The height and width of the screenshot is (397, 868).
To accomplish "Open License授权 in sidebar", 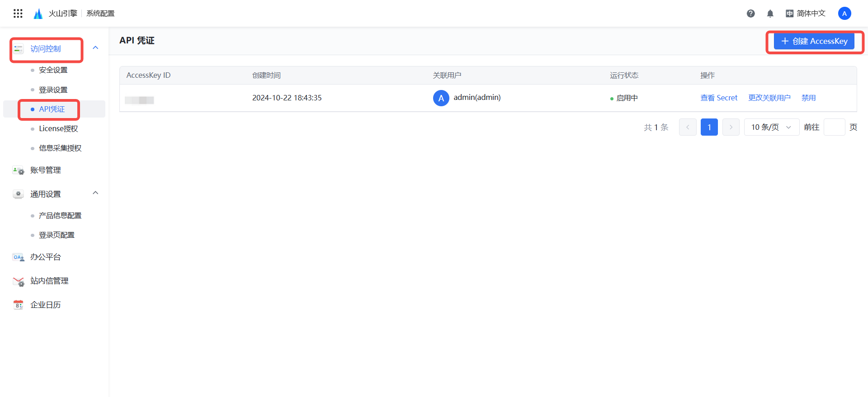I will click(58, 129).
